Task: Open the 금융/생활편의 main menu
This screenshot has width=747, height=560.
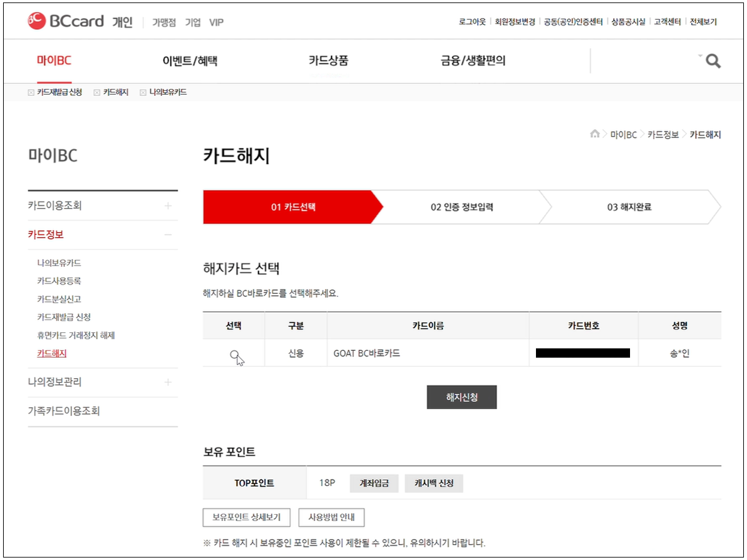Action: 473,61
